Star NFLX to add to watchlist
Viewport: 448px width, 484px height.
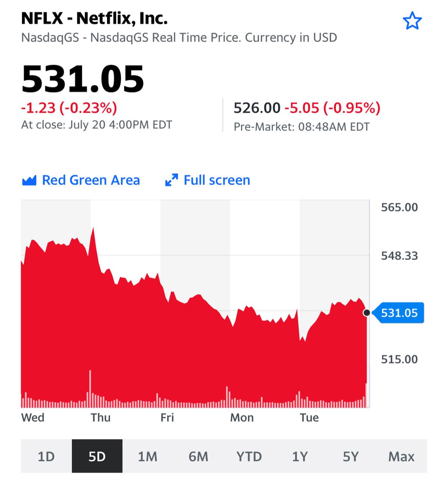click(x=412, y=20)
